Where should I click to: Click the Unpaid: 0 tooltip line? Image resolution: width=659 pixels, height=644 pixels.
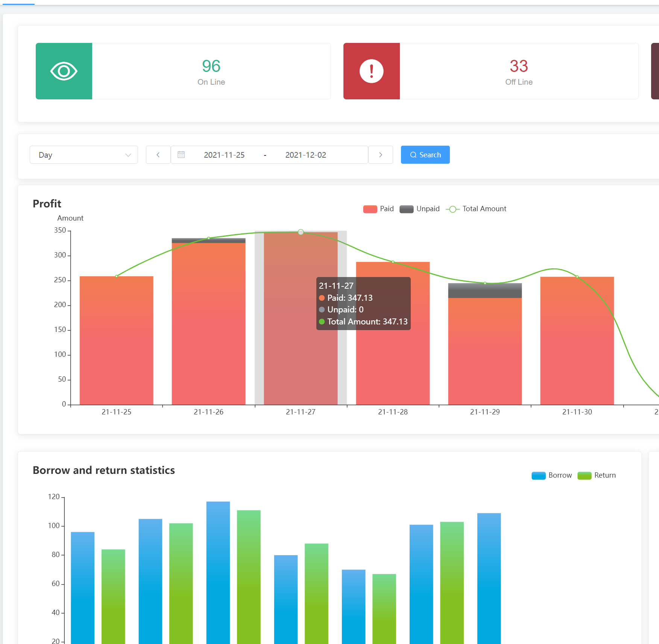pyautogui.click(x=342, y=309)
